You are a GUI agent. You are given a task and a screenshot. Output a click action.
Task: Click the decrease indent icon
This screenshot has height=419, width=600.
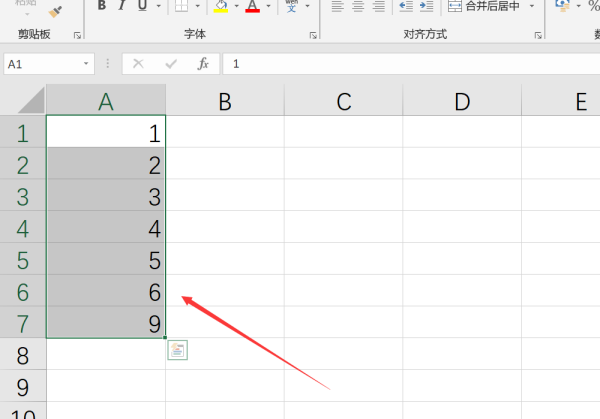click(406, 6)
